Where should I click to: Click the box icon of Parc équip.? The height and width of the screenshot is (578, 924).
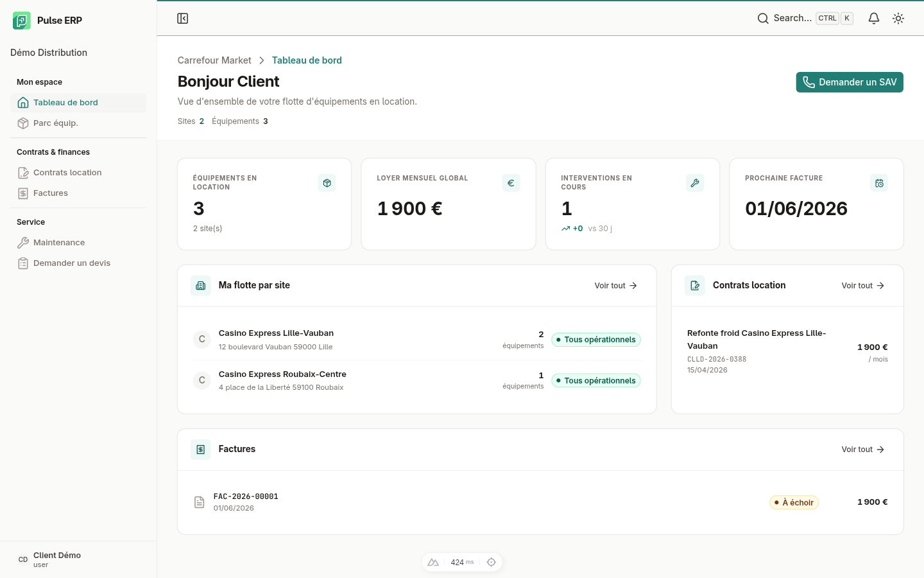(23, 123)
